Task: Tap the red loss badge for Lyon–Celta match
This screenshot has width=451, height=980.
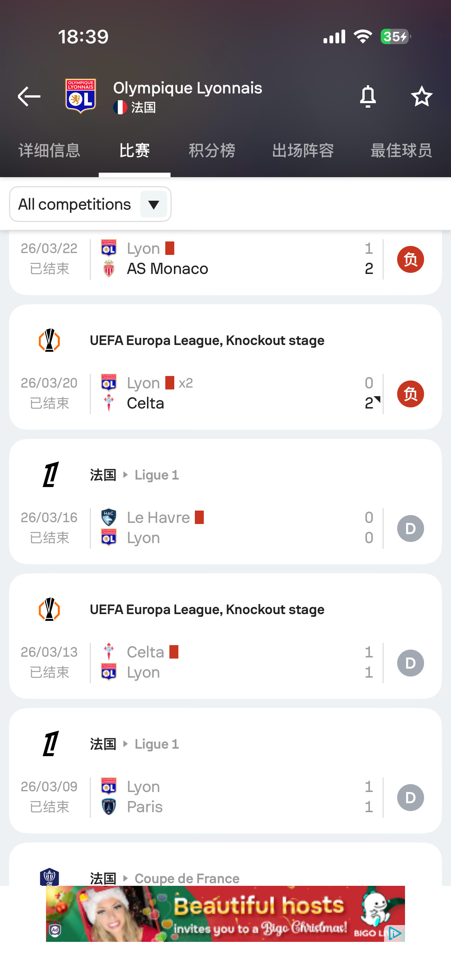Action: (410, 394)
